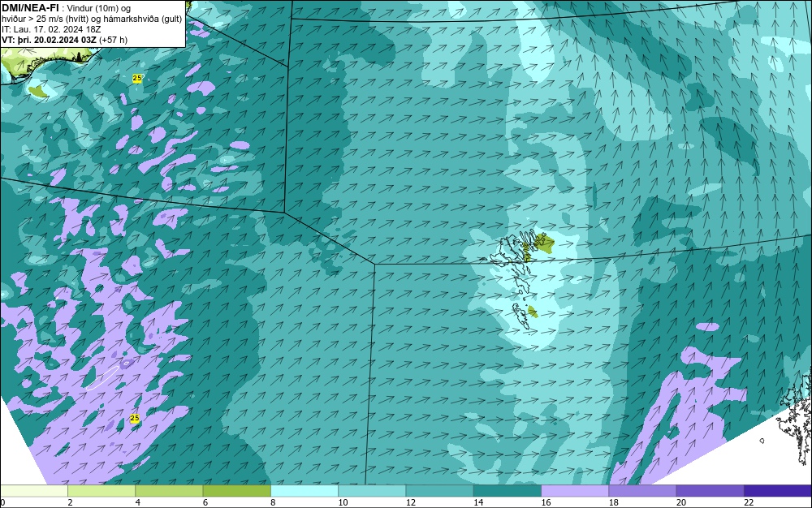Click the 'DMI/NEA-FI' title text
This screenshot has width=812, height=508.
coord(30,8)
